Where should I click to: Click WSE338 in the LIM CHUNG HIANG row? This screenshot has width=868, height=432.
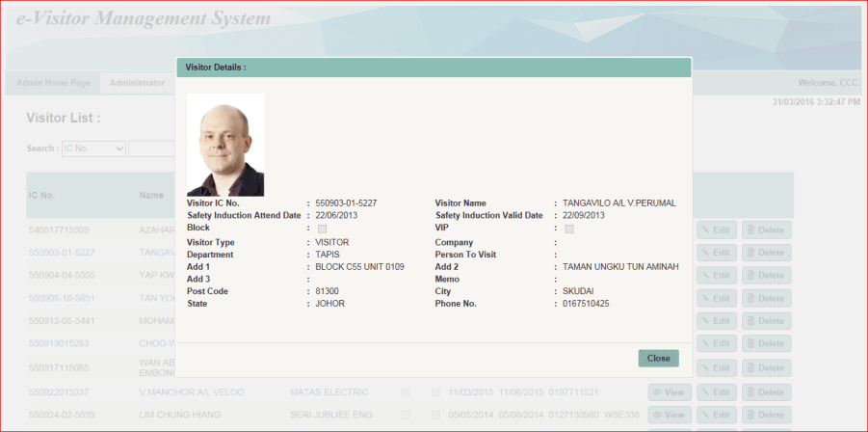[x=621, y=415]
